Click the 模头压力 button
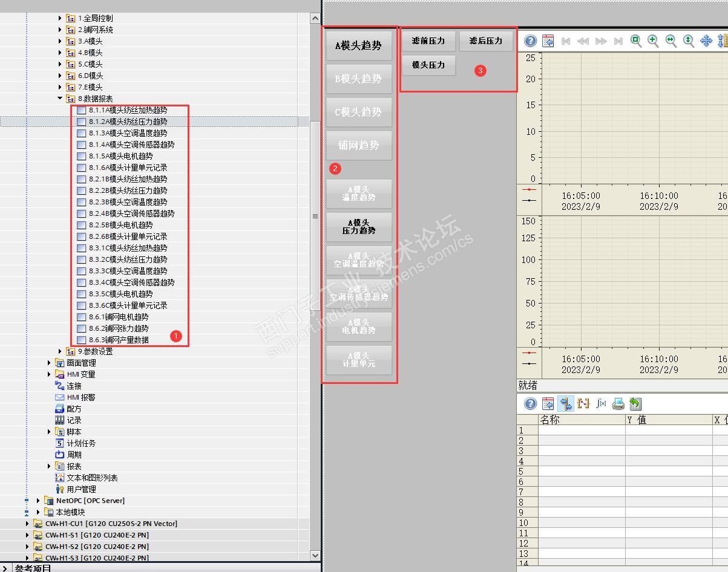The height and width of the screenshot is (572, 728). (x=428, y=65)
